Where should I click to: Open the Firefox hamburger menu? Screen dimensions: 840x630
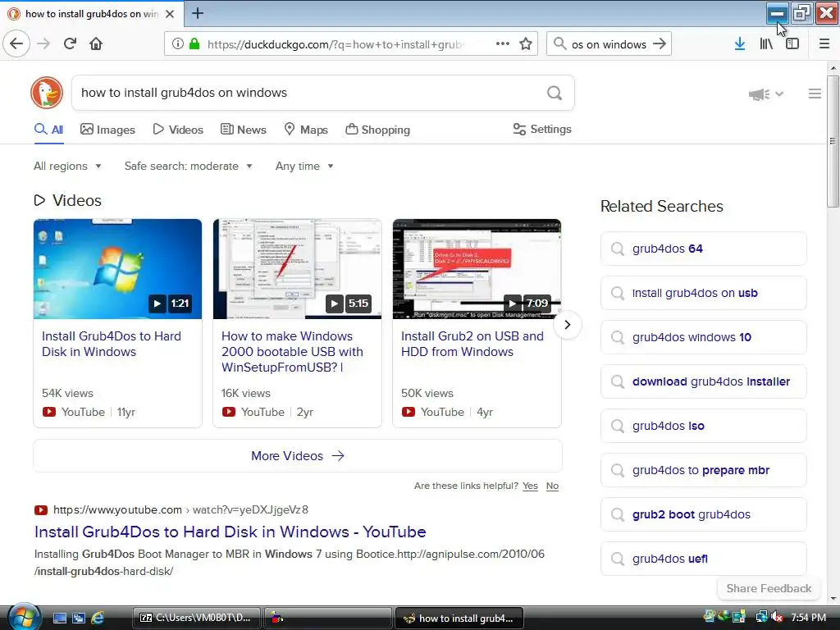pyautogui.click(x=824, y=43)
